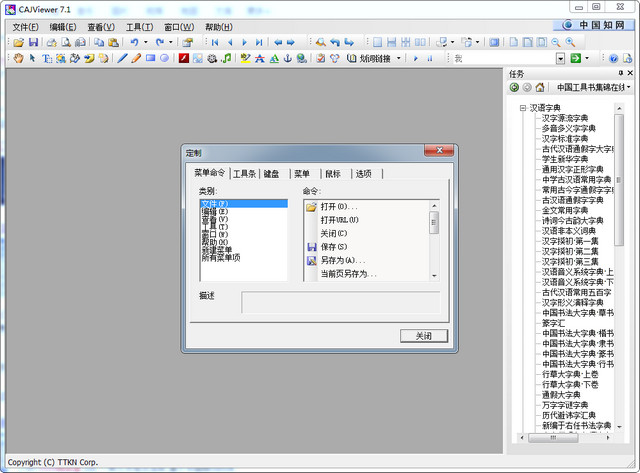The height and width of the screenshot is (473, 640).
Task: Click the green Go arrow button
Action: click(576, 58)
